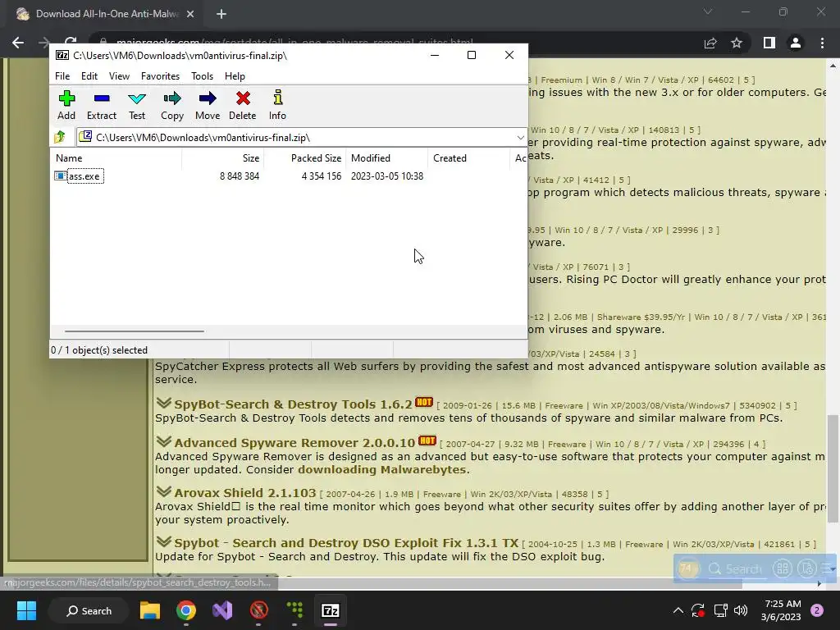This screenshot has width=840, height=630.
Task: Open the View menu
Action: coord(119,76)
